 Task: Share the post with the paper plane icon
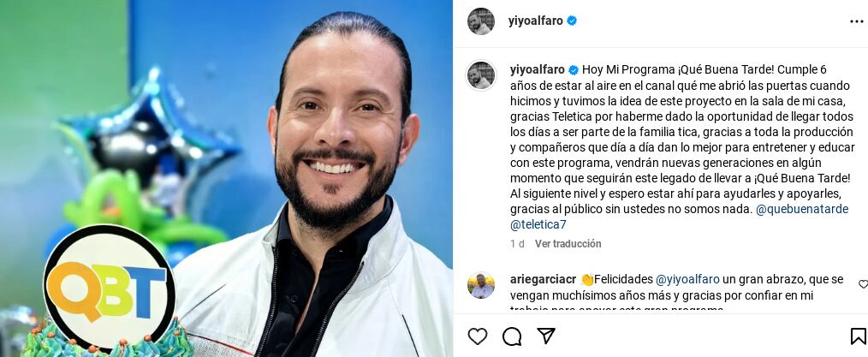(x=546, y=336)
